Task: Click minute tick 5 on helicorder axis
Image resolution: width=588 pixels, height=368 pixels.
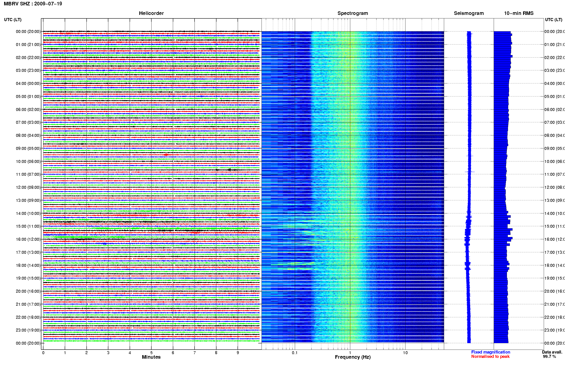Action: (x=151, y=353)
